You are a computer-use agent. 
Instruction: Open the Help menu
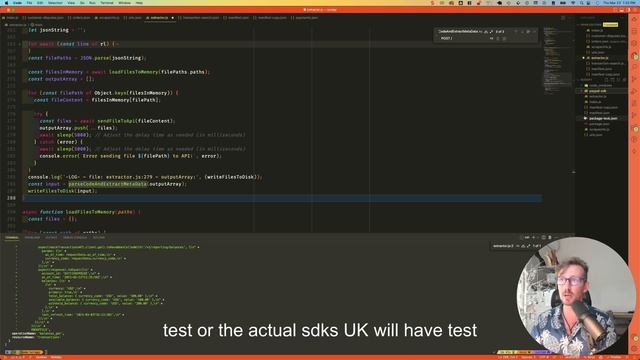[x=139, y=3]
